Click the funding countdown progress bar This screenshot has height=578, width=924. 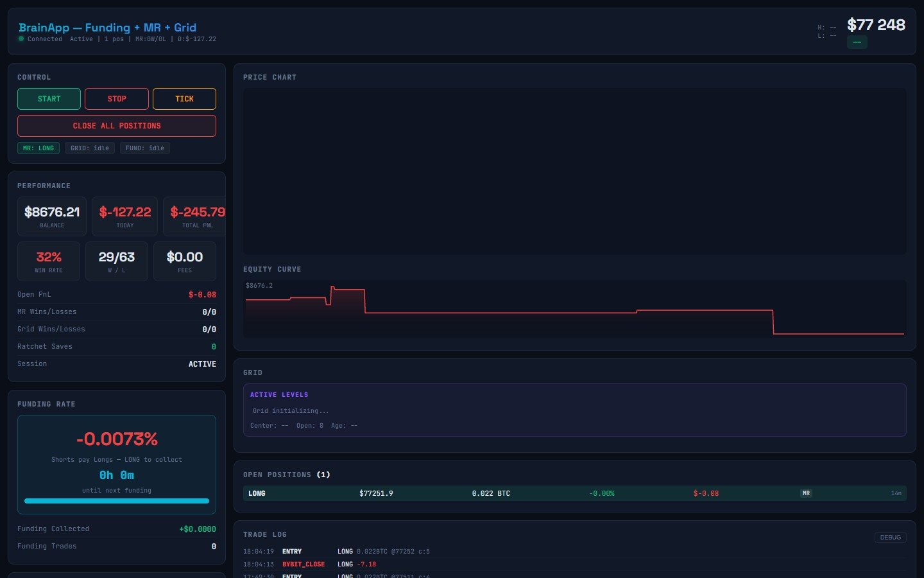117,501
